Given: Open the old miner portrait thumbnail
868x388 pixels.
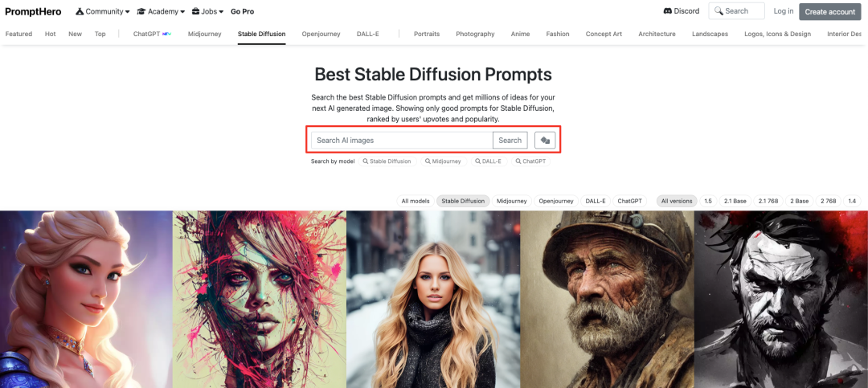Looking at the screenshot, I should click(x=608, y=300).
